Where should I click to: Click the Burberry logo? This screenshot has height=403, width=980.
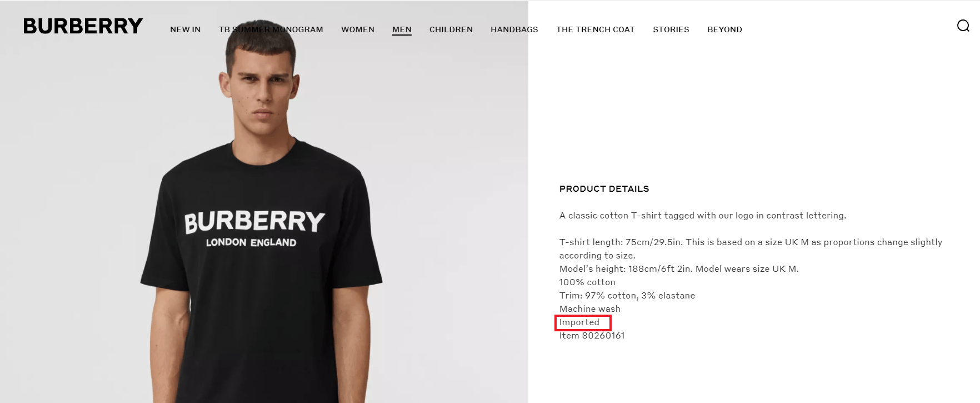(x=82, y=26)
